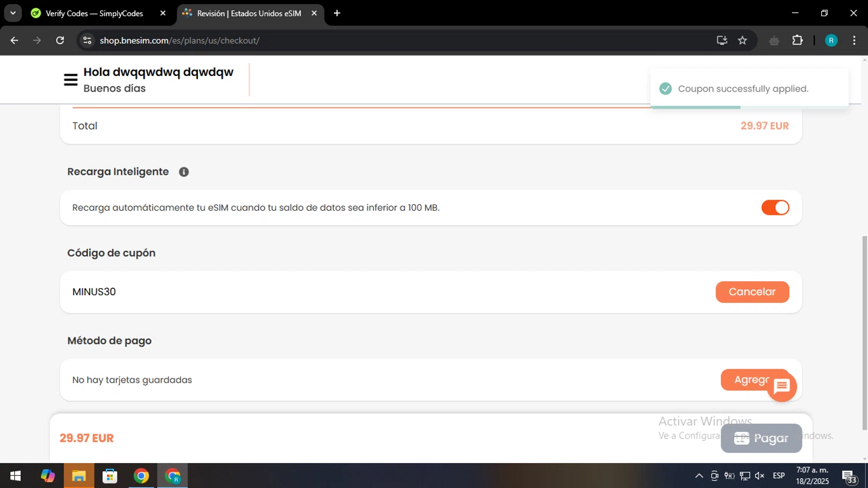The height and width of the screenshot is (488, 868).
Task: Open the Windows Start menu
Action: click(16, 476)
